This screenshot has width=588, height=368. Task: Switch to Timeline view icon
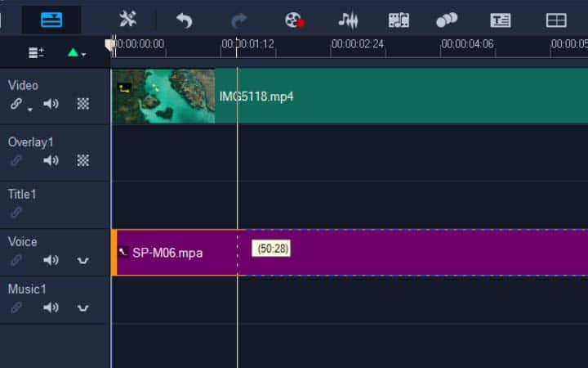coord(51,20)
